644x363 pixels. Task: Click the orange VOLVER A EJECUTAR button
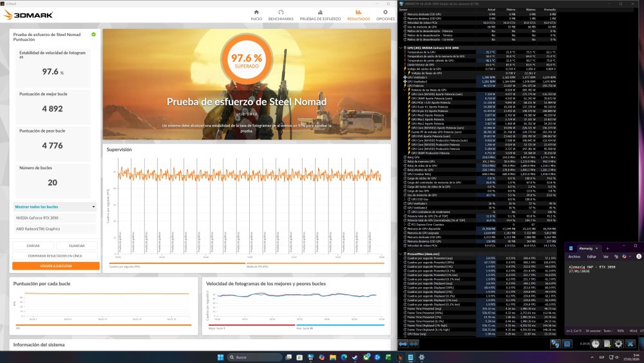click(x=56, y=266)
